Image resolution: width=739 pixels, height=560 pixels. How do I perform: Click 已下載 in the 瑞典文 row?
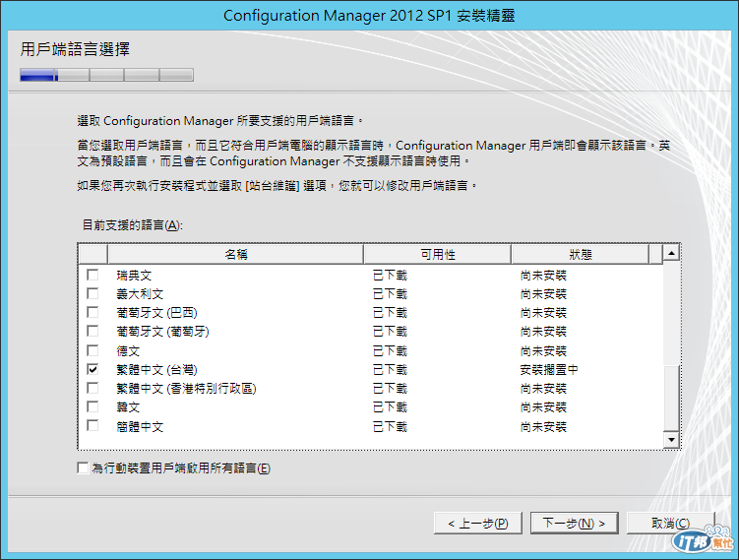click(x=390, y=276)
